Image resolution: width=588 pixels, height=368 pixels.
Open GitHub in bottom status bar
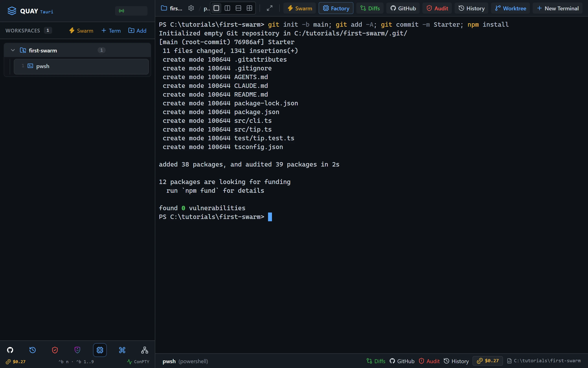coord(402,361)
